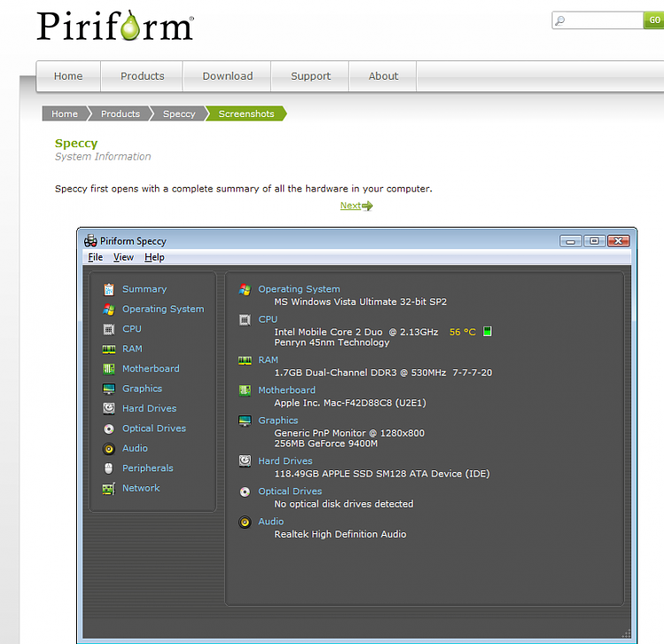Screen dimensions: 664x644
Task: Open the About navigation tab
Action: click(x=383, y=76)
